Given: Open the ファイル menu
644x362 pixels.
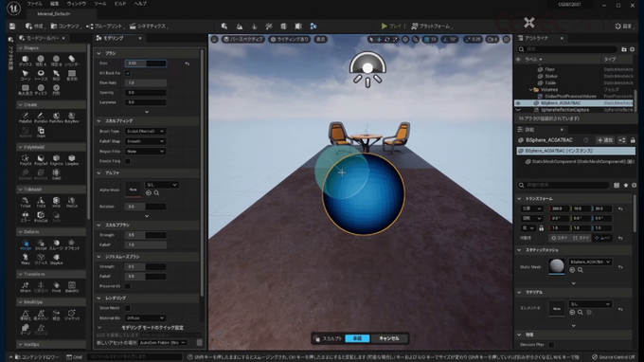Looking at the screenshot, I should tap(34, 4).
